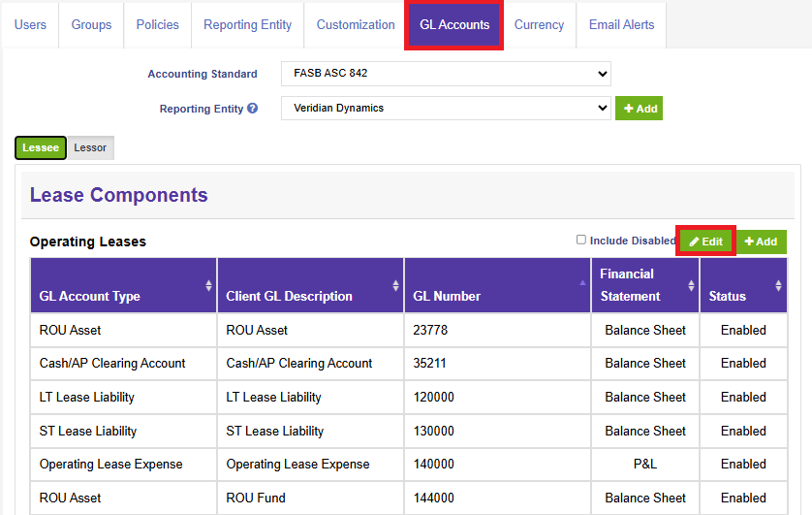Sort by GL Number column arrow
This screenshot has width=812, height=515.
coord(582,283)
